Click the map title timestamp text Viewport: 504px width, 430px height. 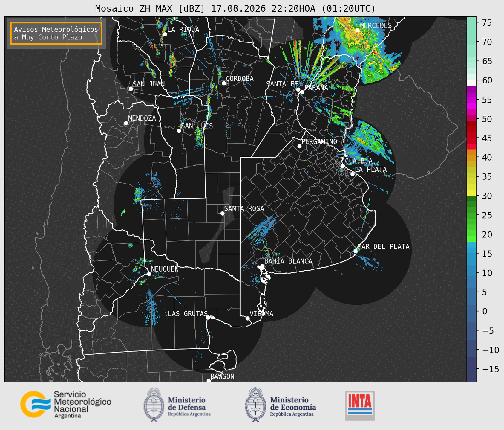click(x=293, y=9)
